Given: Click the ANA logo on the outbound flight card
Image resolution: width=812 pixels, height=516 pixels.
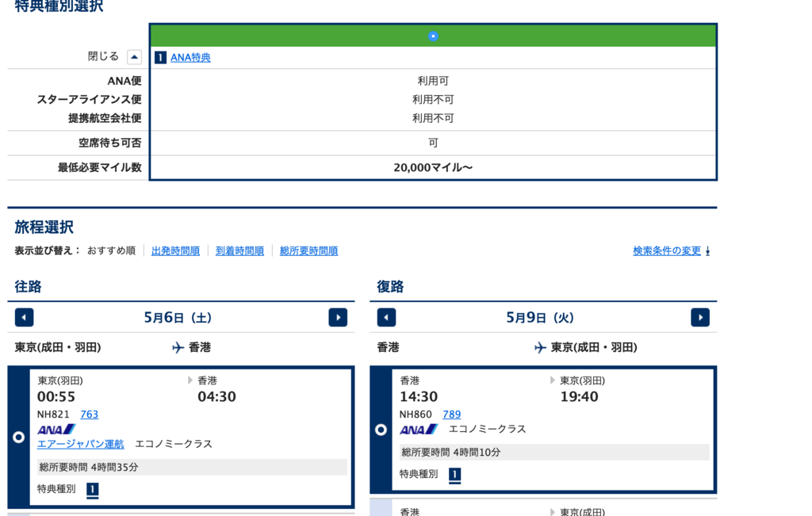Looking at the screenshot, I should [55, 429].
